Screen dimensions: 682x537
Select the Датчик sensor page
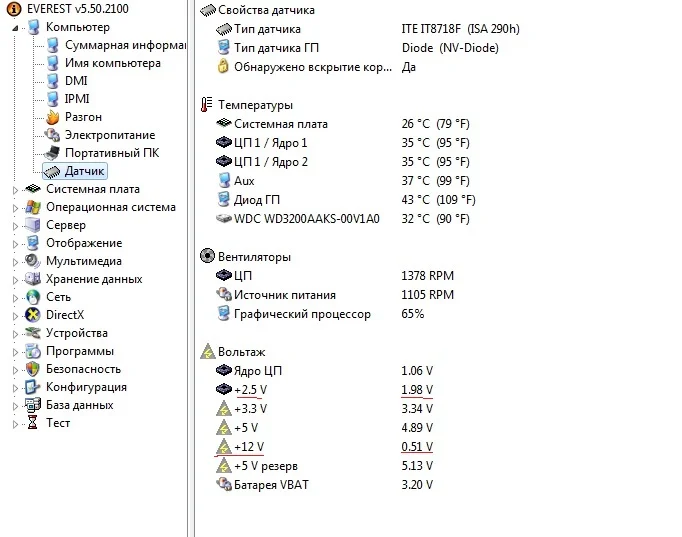[x=84, y=171]
